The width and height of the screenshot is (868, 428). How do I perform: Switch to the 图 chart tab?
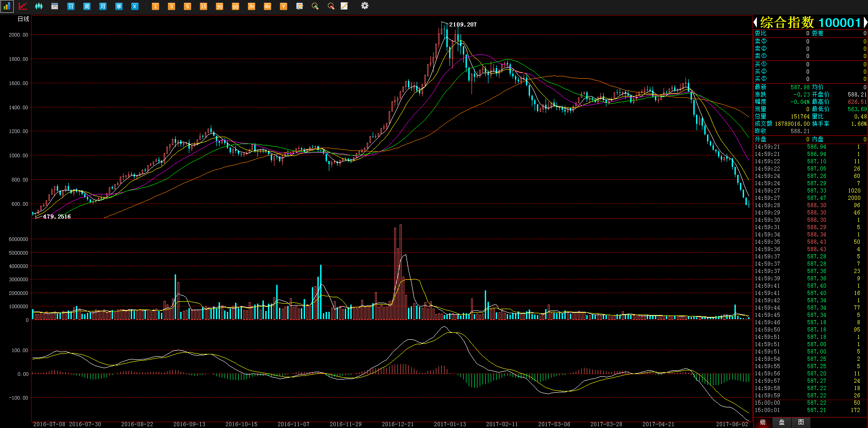(801, 423)
